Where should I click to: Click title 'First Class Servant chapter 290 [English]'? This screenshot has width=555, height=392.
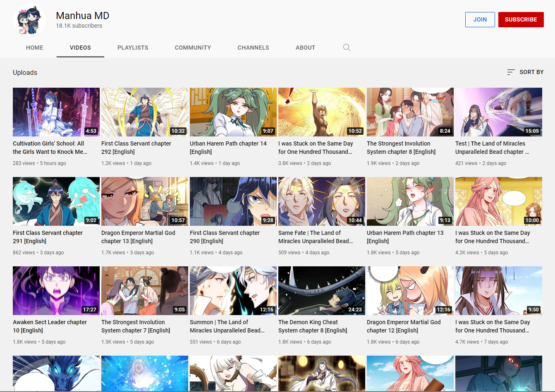coord(225,237)
